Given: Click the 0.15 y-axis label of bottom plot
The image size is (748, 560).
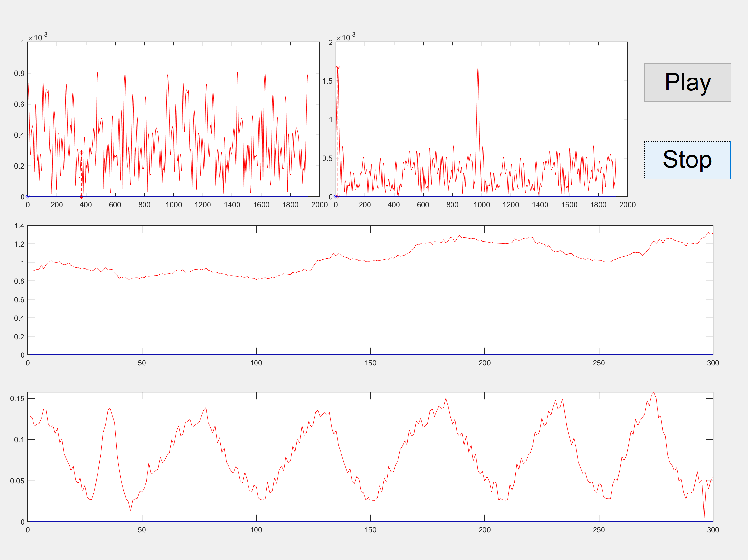Looking at the screenshot, I should pyautogui.click(x=17, y=399).
